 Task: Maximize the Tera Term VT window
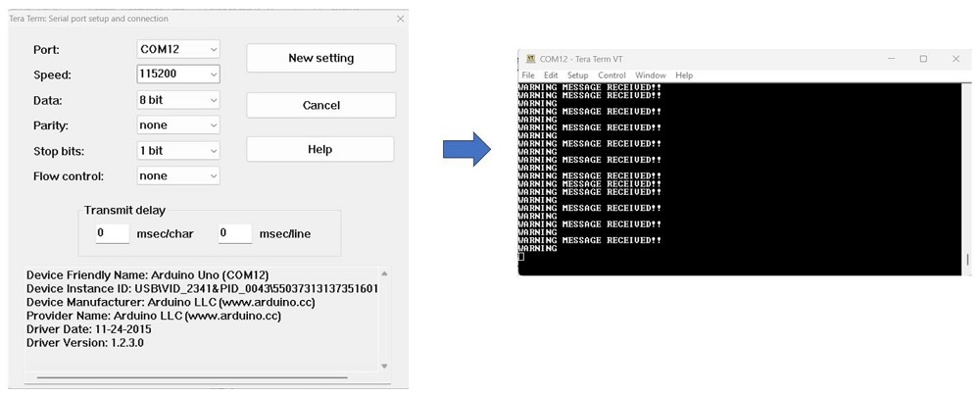(x=923, y=59)
